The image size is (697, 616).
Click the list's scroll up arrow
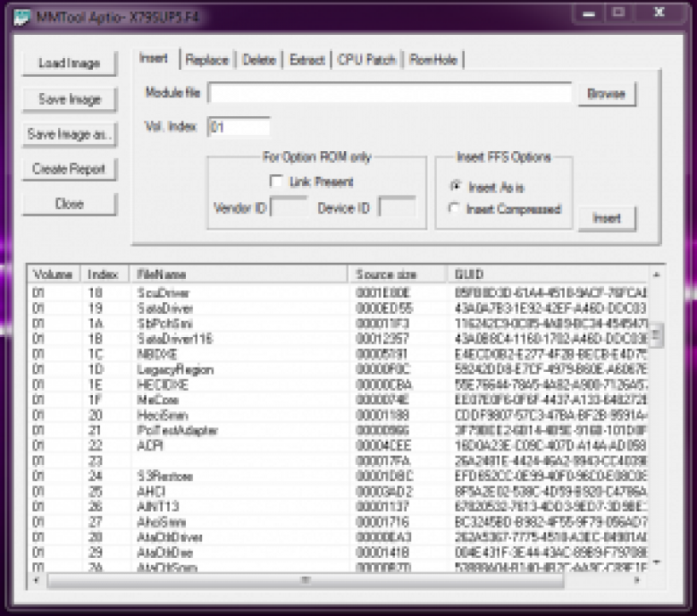click(657, 275)
